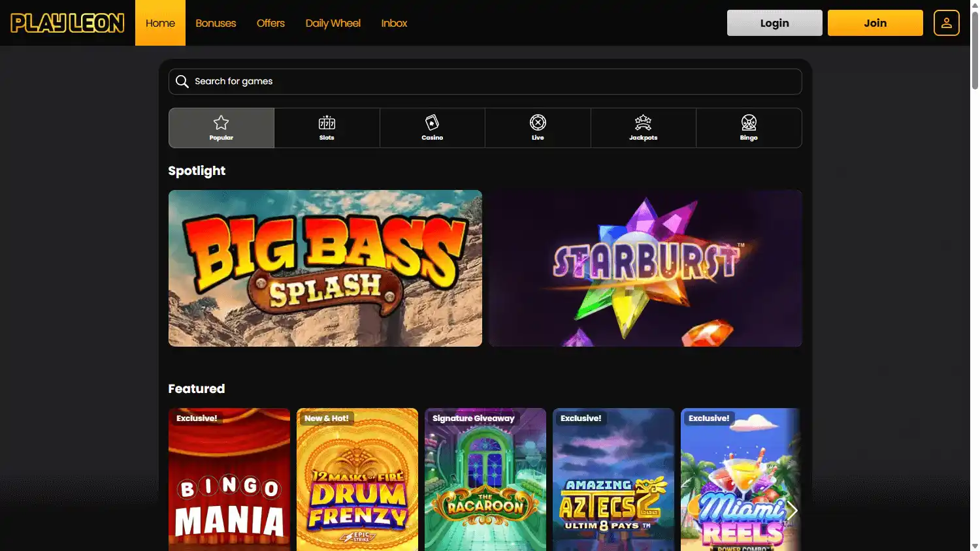This screenshot has width=980, height=551.
Task: Open the Offers menu item
Action: (270, 23)
